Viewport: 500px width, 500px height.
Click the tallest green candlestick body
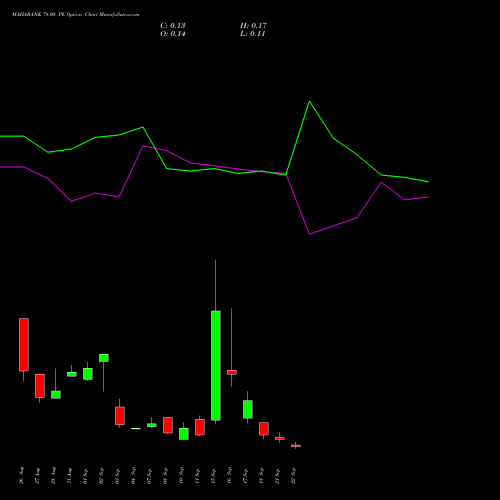(x=216, y=366)
